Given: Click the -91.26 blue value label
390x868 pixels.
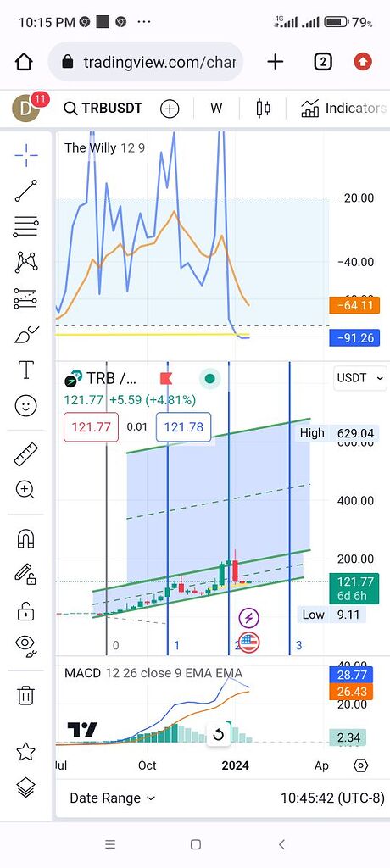Looking at the screenshot, I should pos(354,337).
